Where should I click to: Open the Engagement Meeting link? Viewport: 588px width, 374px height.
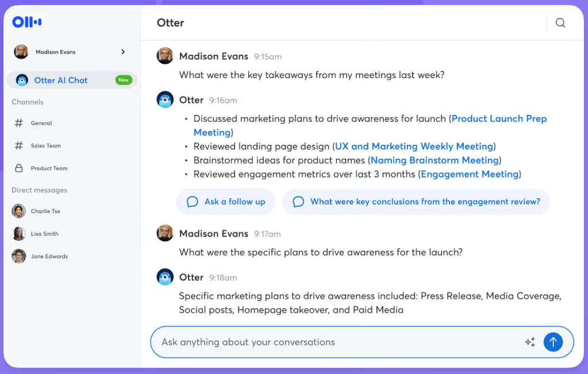click(x=470, y=174)
